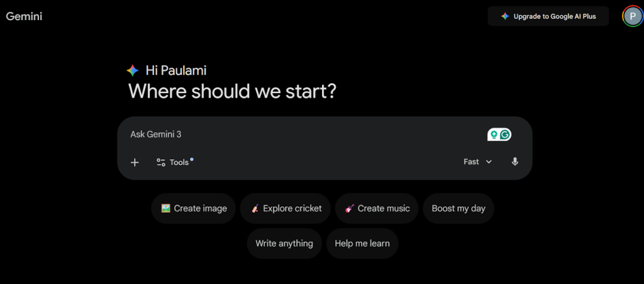Click the Grammarly G icon in prompt box

pyautogui.click(x=505, y=134)
